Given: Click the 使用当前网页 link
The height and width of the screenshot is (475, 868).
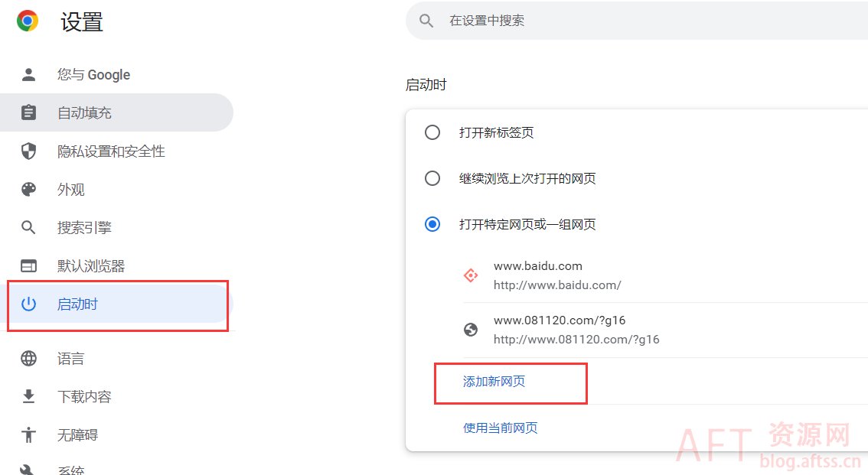Looking at the screenshot, I should click(500, 428).
